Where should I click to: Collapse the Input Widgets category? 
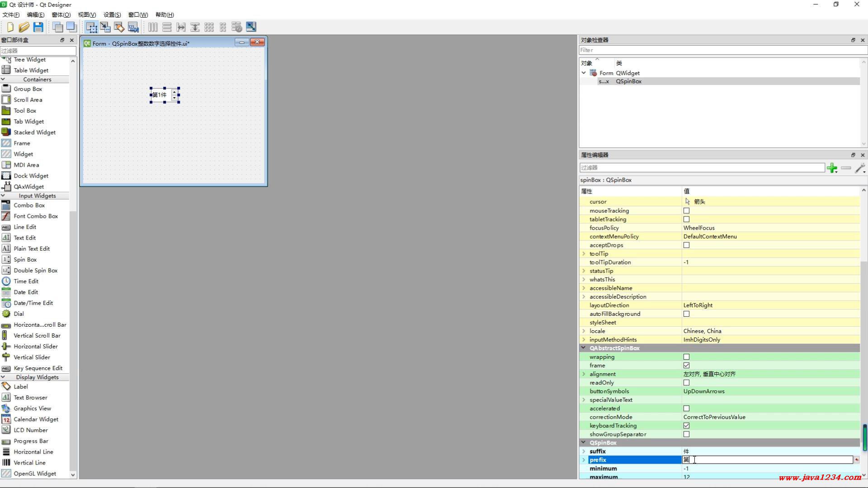3,196
